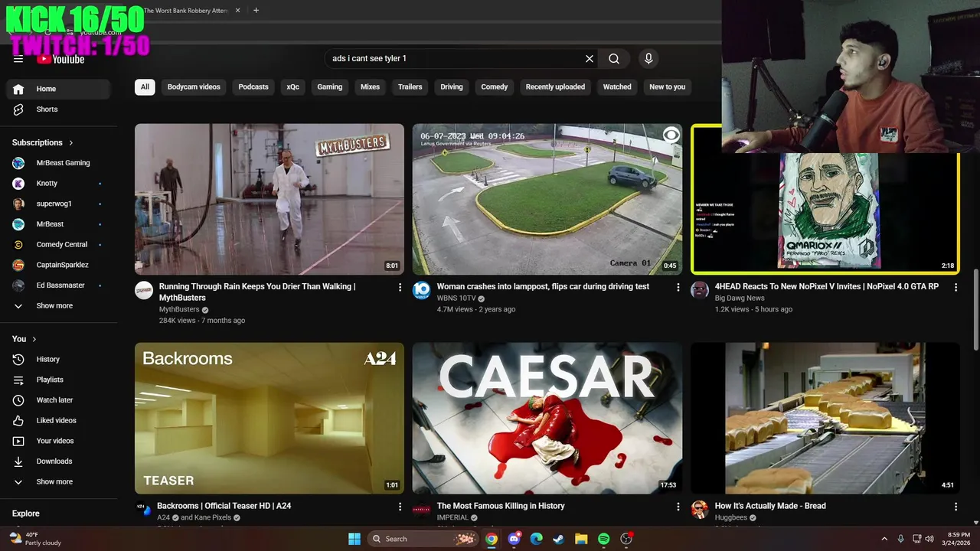The height and width of the screenshot is (551, 980).
Task: Select the 'Watched' filter chip
Action: click(x=617, y=86)
